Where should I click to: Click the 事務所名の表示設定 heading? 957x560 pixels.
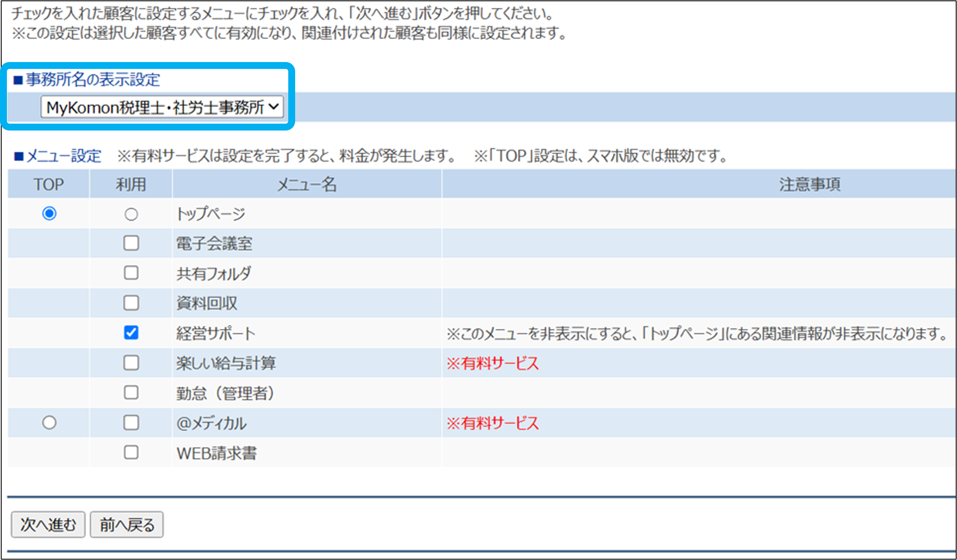(92, 80)
